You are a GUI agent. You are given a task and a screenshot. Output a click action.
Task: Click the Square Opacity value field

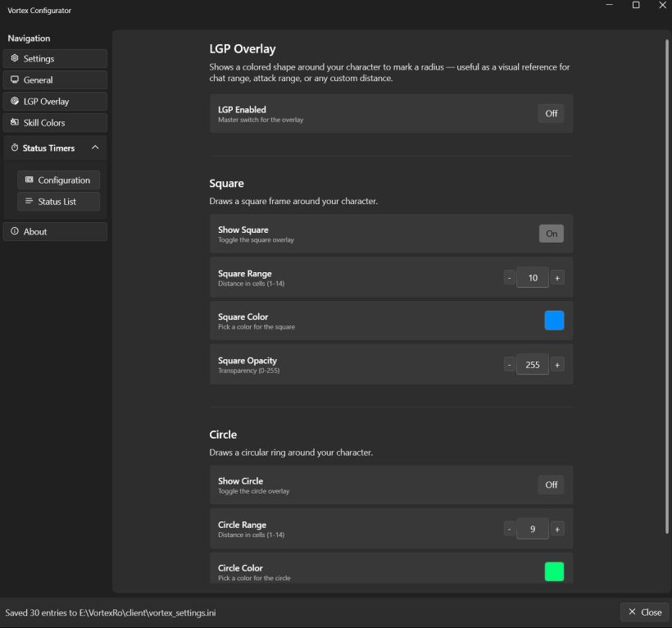pyautogui.click(x=533, y=365)
